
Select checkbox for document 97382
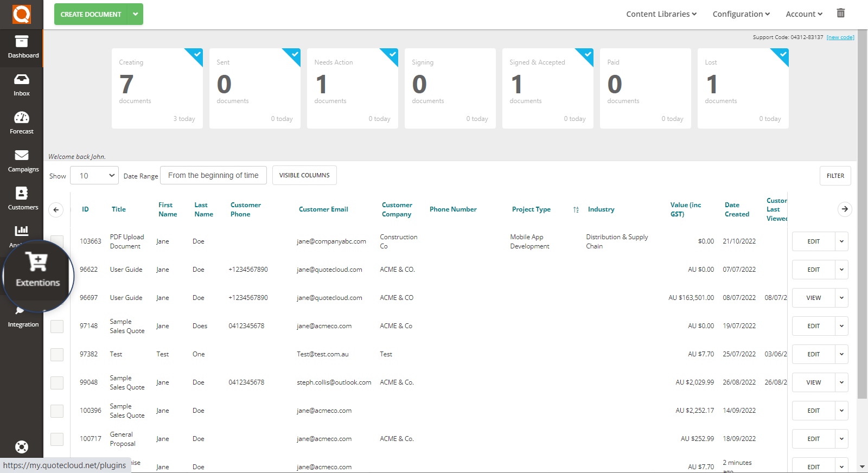(57, 354)
